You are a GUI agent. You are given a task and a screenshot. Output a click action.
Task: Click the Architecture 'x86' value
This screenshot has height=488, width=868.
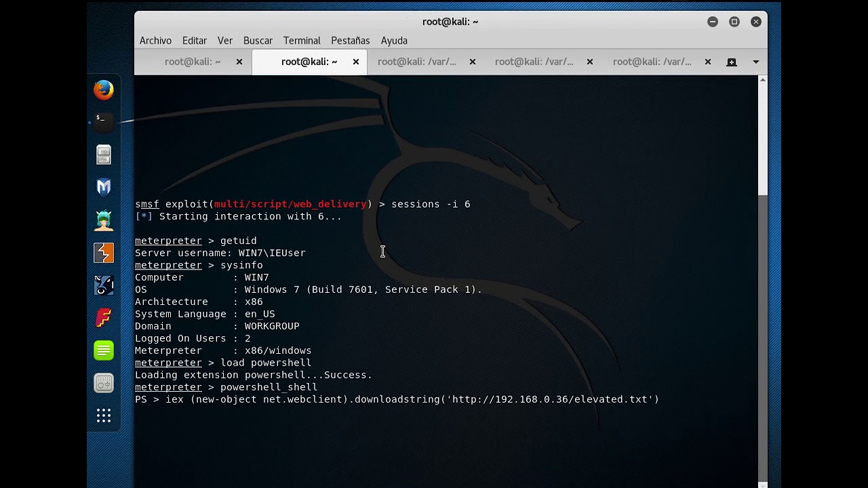(x=254, y=302)
